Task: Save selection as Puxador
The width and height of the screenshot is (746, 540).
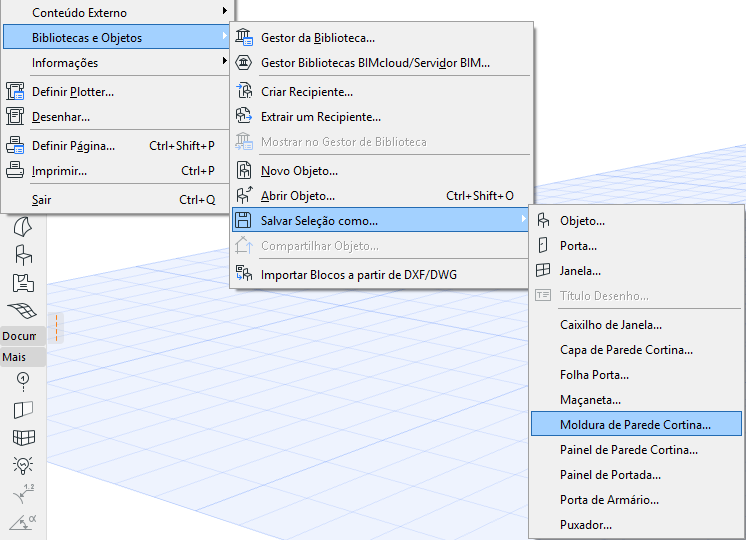Action: point(637,525)
